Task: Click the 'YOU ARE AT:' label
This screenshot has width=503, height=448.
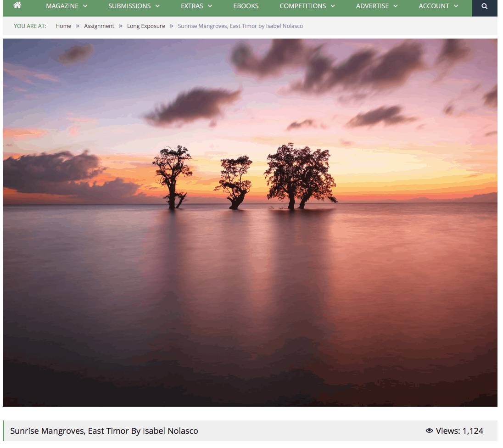Action: point(30,26)
